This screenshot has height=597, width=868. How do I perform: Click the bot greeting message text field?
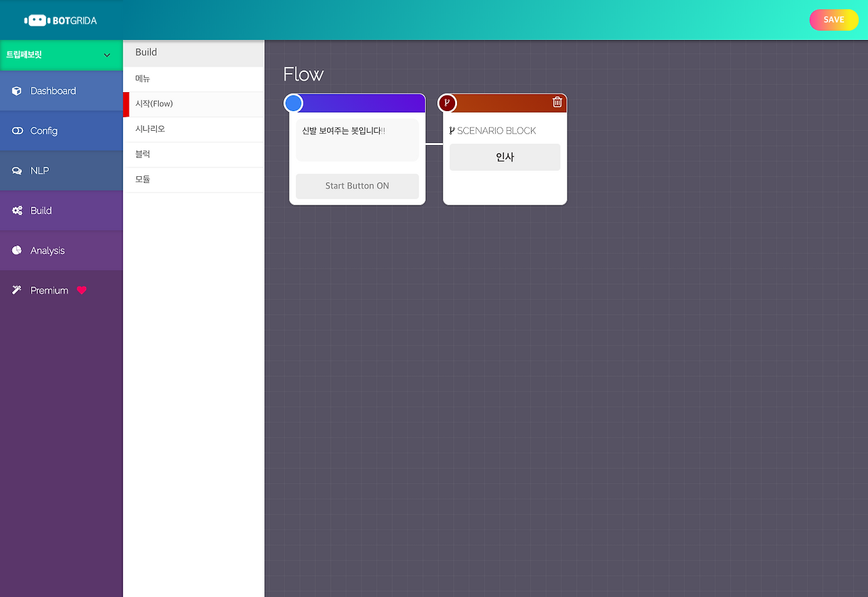coord(357,139)
